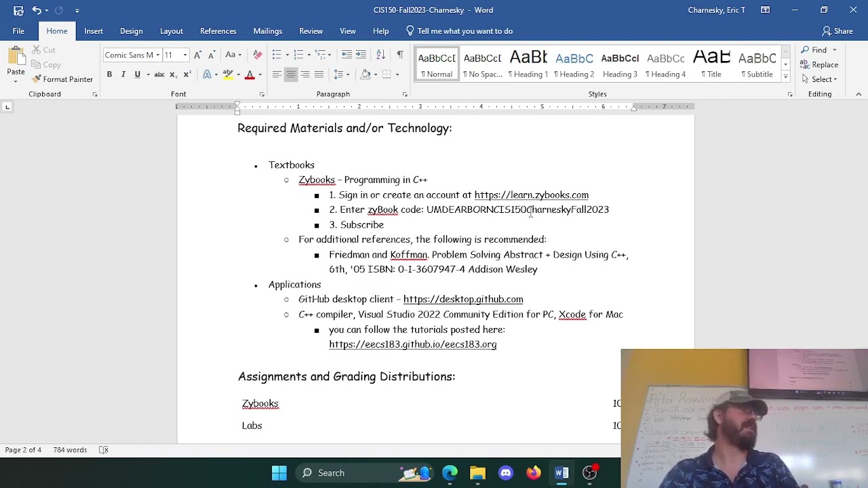Switch to the Review tab
This screenshot has height=488, width=868.
(x=311, y=31)
